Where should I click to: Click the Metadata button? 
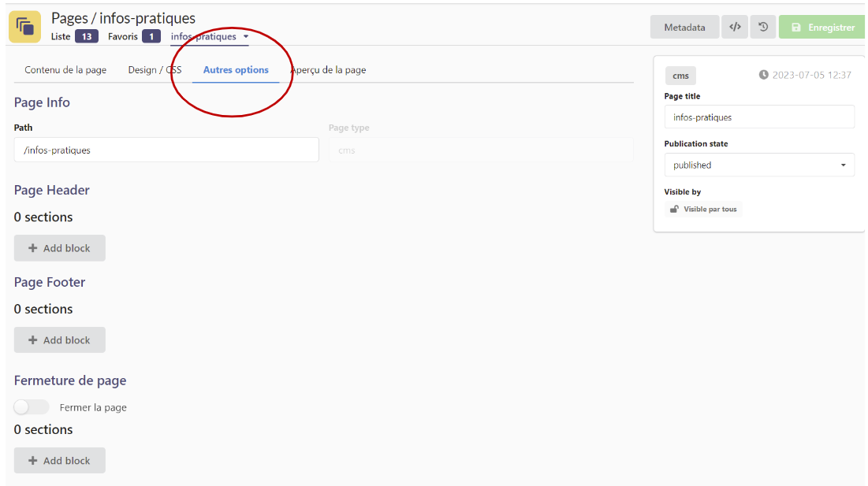click(x=684, y=28)
